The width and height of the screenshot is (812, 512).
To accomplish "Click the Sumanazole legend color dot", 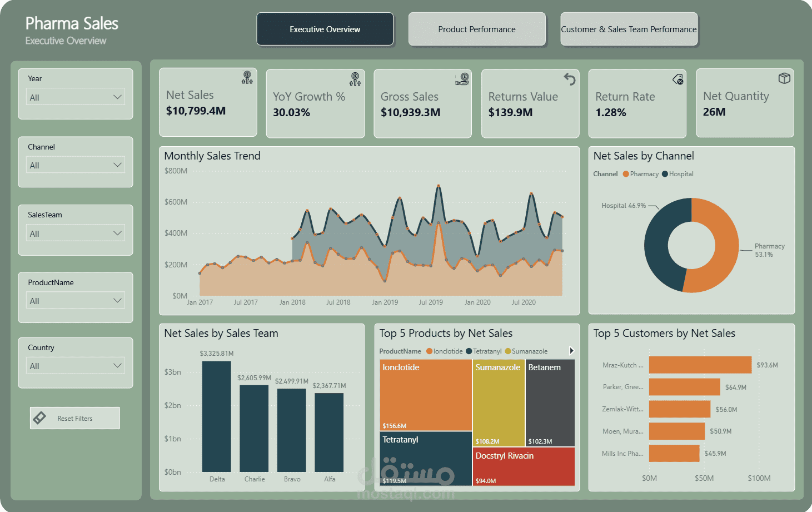I will pyautogui.click(x=507, y=351).
